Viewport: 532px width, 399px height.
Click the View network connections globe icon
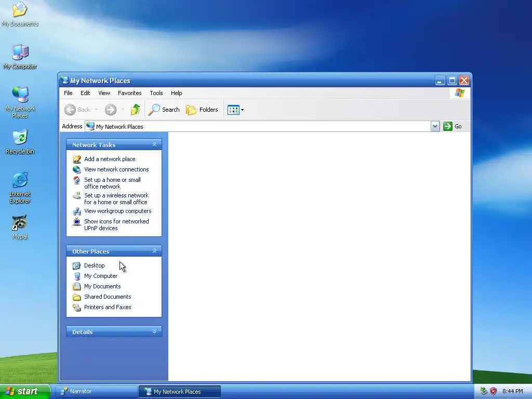pos(77,169)
